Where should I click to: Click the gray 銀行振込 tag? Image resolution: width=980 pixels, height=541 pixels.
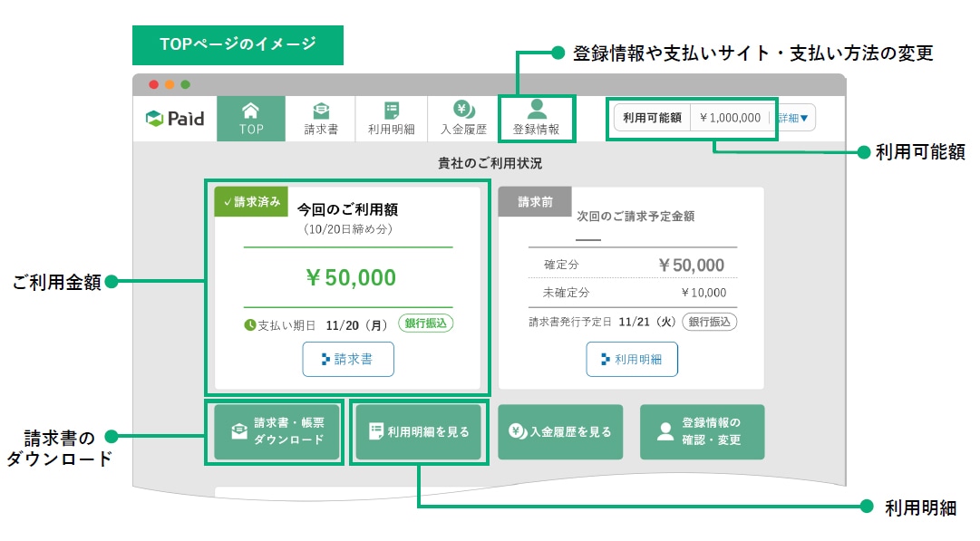pos(709,322)
